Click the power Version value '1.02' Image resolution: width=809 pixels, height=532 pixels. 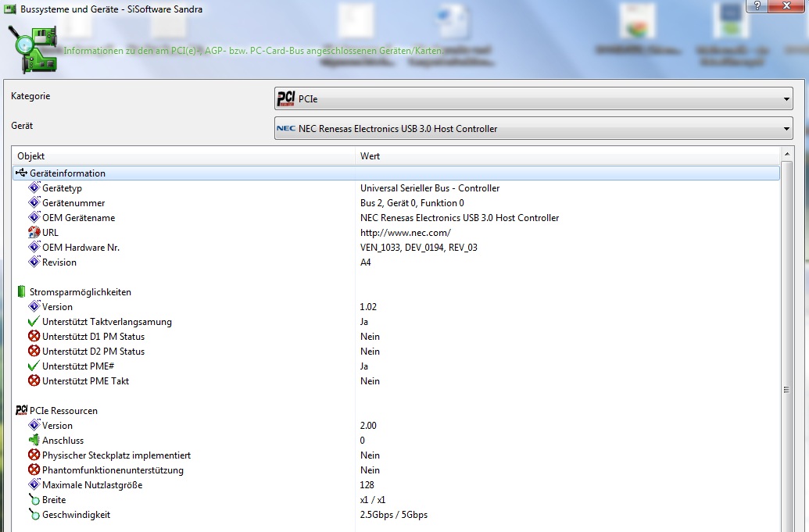tap(368, 307)
